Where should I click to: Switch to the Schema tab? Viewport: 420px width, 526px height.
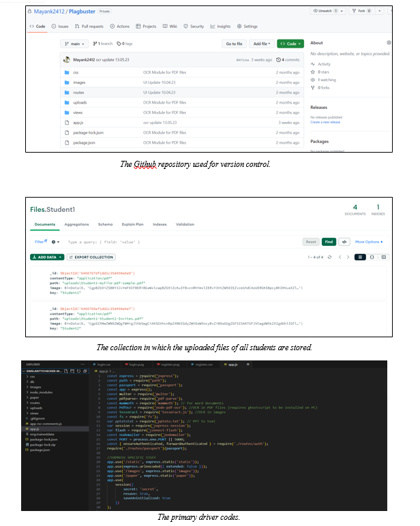click(105, 224)
